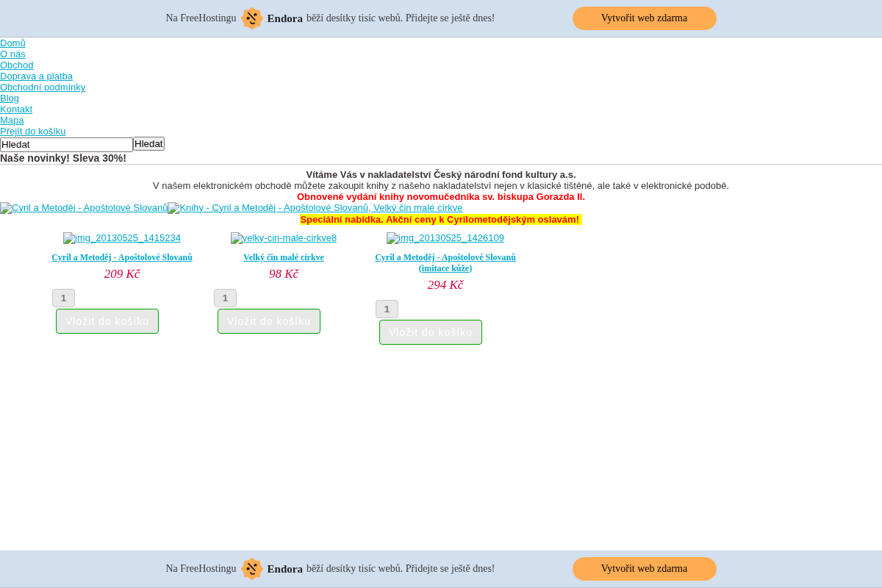Open the velky-cin-male-cirkve8 product image
The image size is (882, 588).
284,238
